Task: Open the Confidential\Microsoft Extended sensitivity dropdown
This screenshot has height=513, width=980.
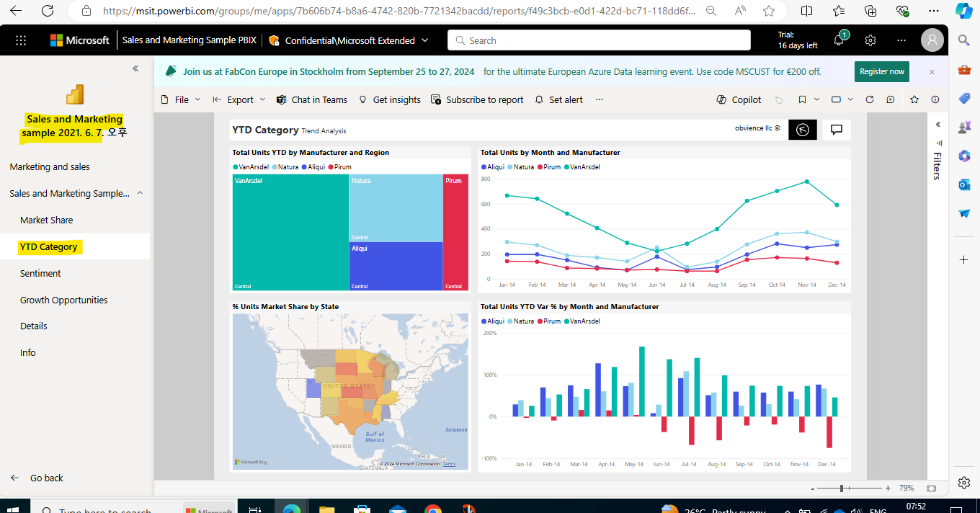Action: [349, 40]
